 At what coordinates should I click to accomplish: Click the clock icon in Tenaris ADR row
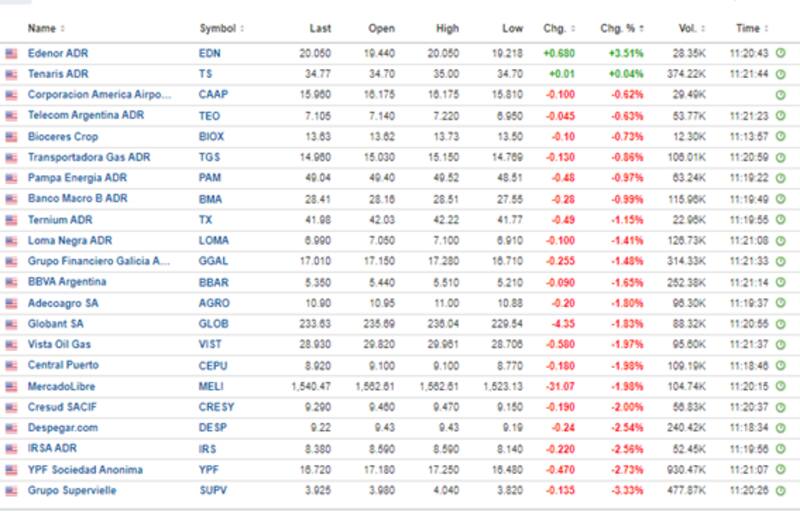click(780, 74)
